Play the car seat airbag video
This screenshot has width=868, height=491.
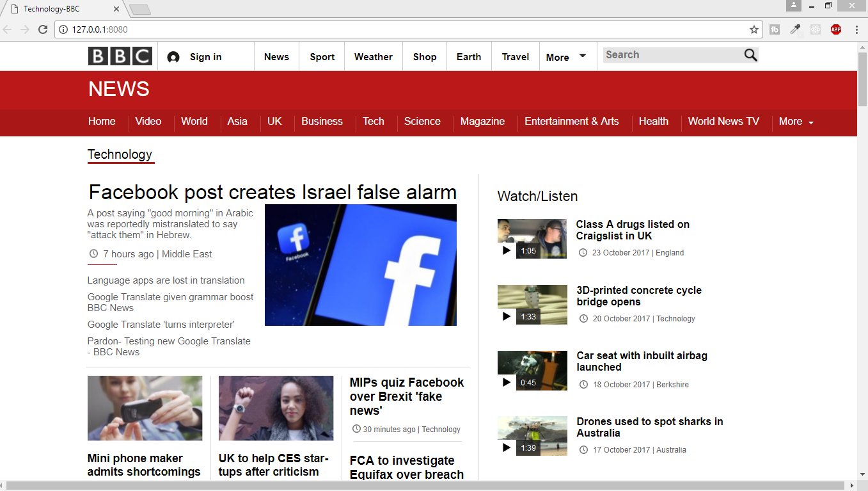tap(507, 382)
